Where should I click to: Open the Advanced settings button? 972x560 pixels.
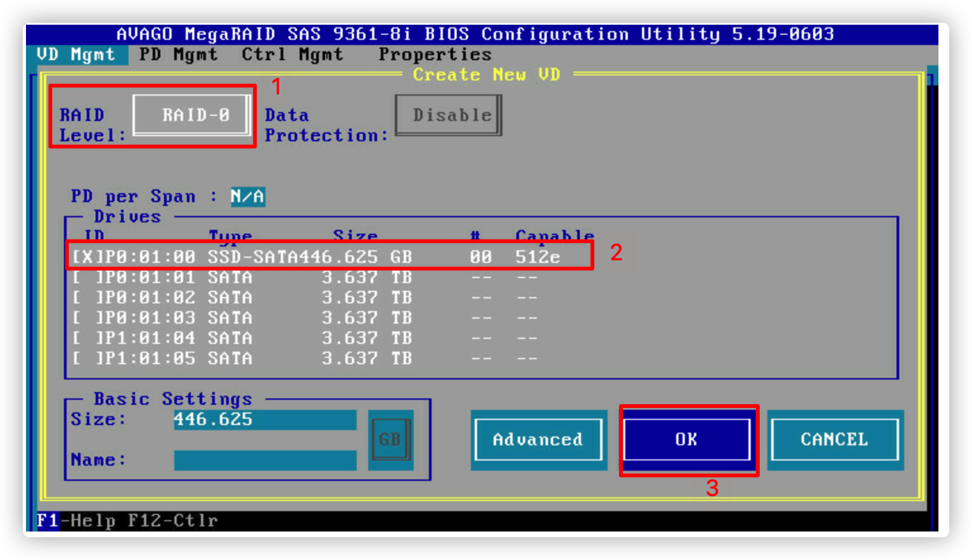538,440
